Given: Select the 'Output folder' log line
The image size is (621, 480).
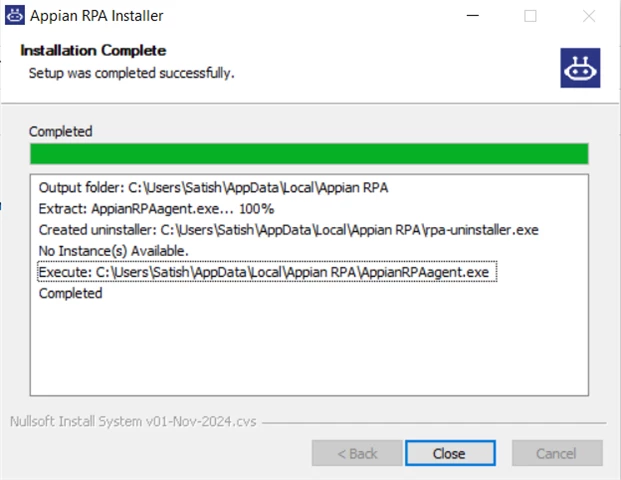Looking at the screenshot, I should tap(213, 187).
